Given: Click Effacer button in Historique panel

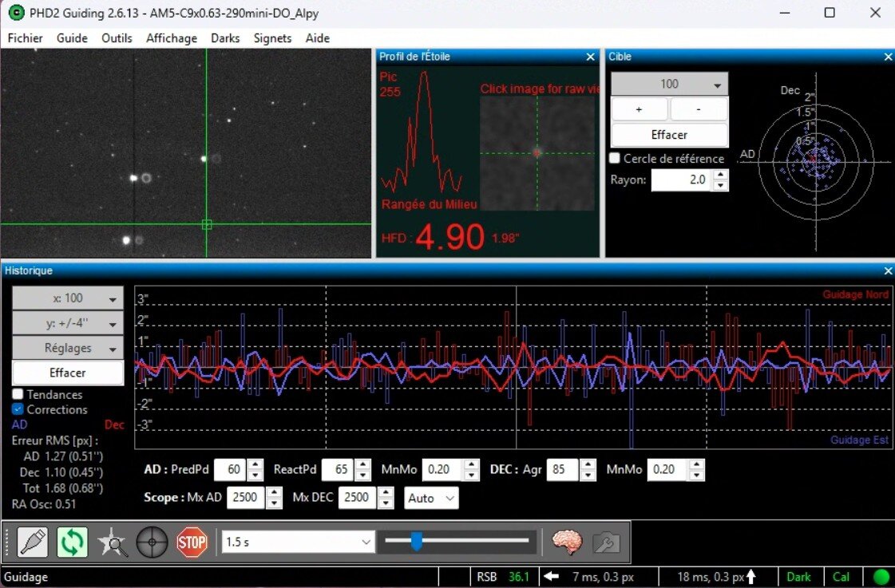Looking at the screenshot, I should (68, 373).
